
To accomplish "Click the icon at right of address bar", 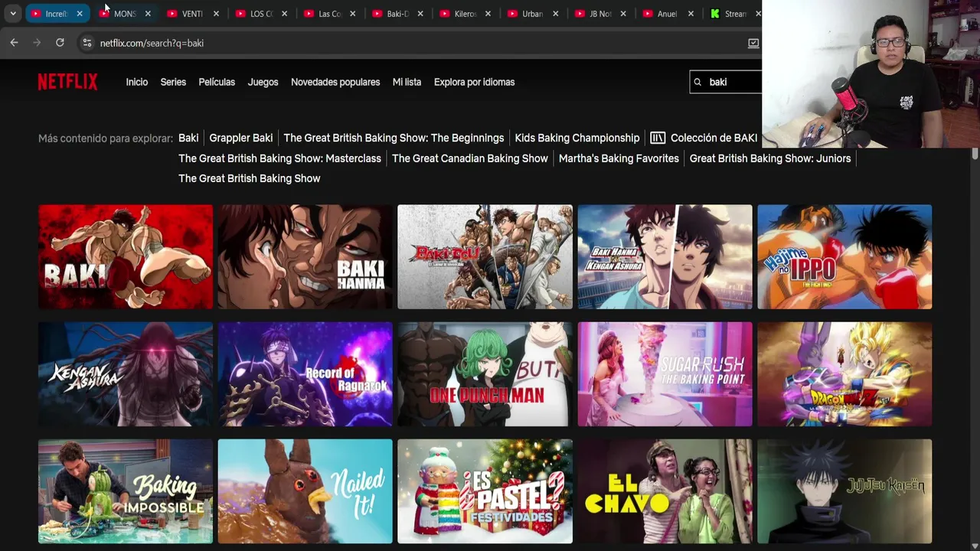I will (753, 43).
